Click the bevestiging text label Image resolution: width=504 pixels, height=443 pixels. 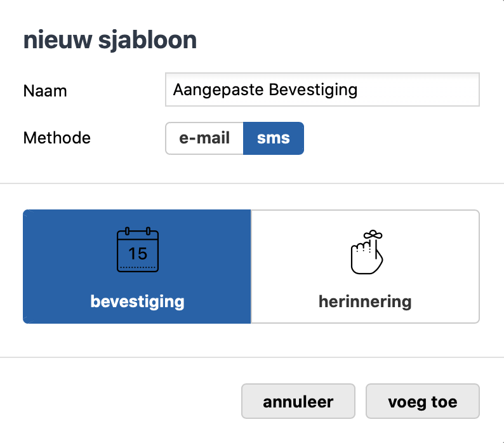(x=138, y=301)
